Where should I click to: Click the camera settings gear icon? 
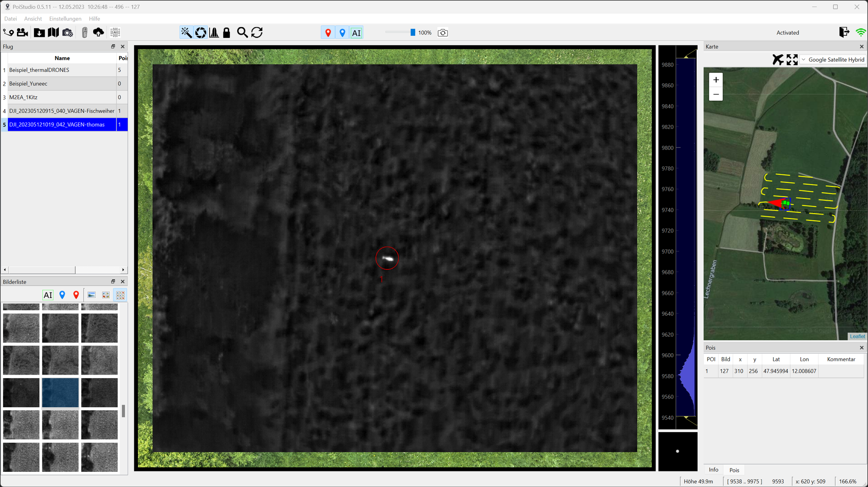(67, 33)
